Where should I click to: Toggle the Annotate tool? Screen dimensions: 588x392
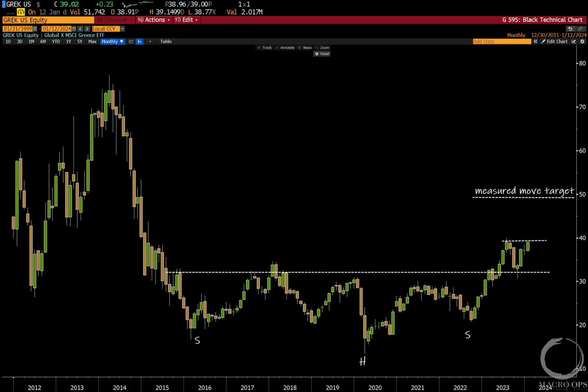pos(285,48)
